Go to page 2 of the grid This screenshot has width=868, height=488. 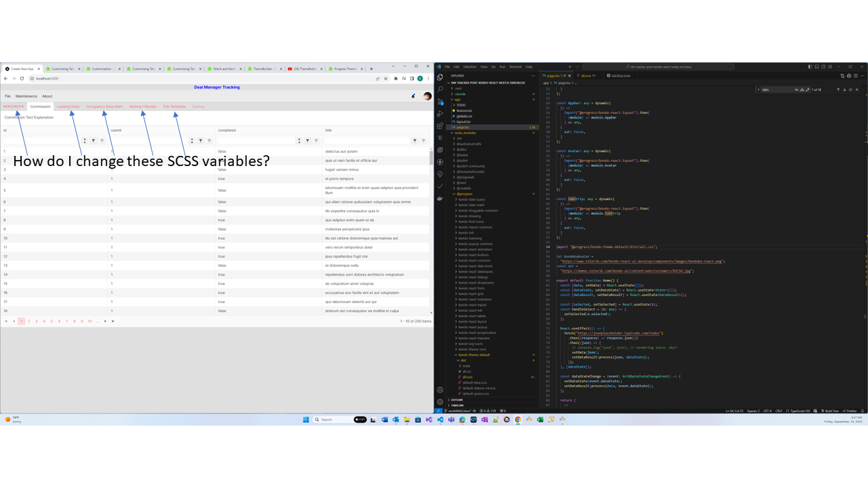pos(28,321)
